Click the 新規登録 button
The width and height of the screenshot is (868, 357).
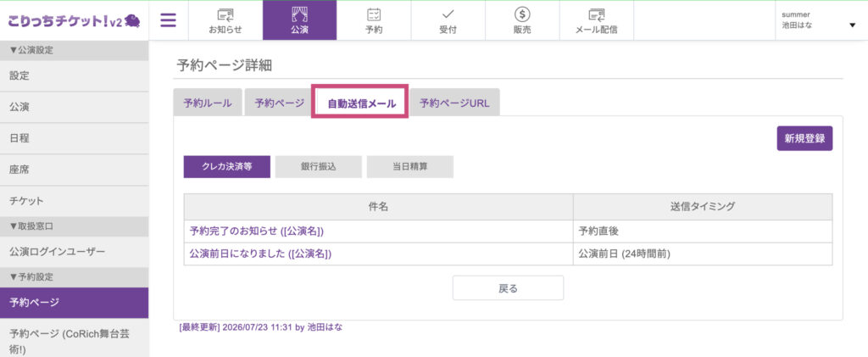805,138
